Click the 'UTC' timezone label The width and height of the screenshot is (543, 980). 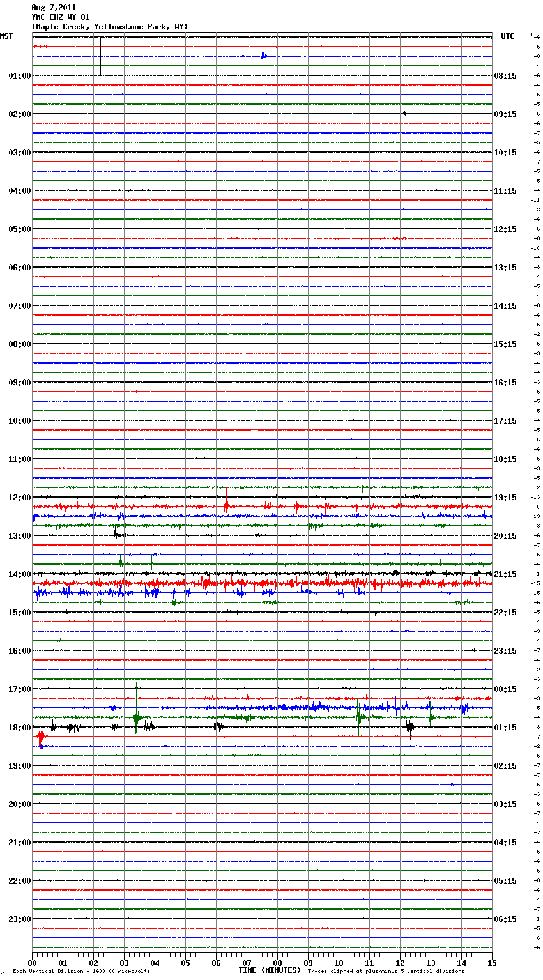point(508,36)
